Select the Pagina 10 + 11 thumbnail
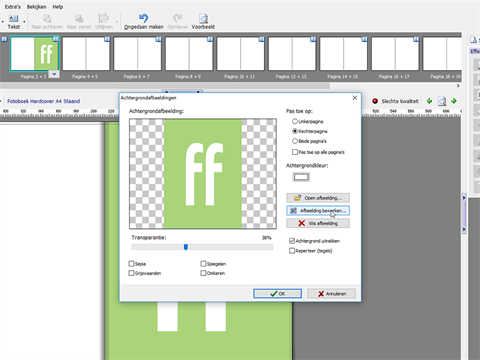480x360 pixels. (240, 53)
